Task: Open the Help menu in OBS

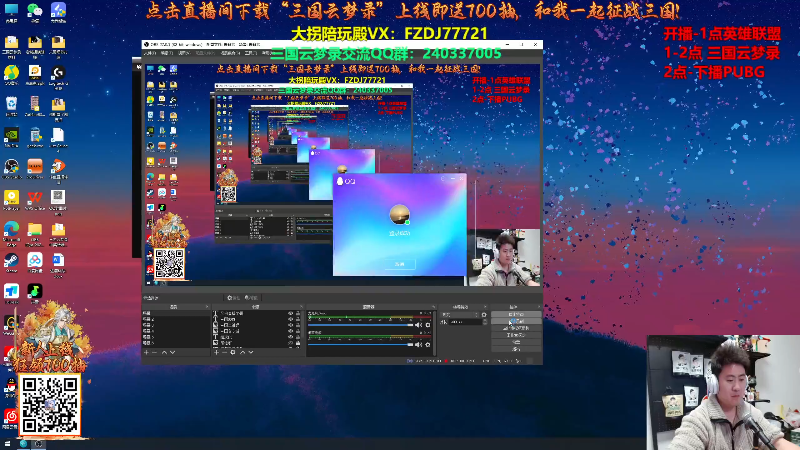Action: pos(267,53)
